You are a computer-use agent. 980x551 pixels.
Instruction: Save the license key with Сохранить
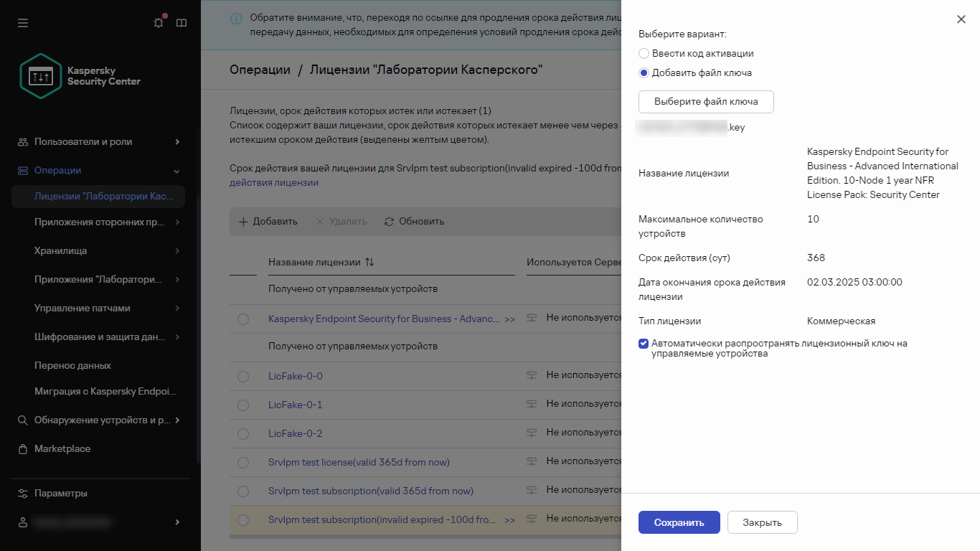pyautogui.click(x=679, y=522)
